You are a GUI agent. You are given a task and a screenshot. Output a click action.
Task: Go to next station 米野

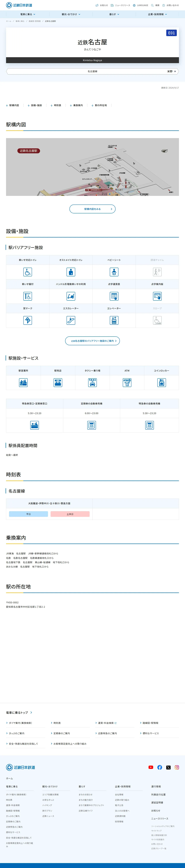pyautogui.click(x=172, y=72)
